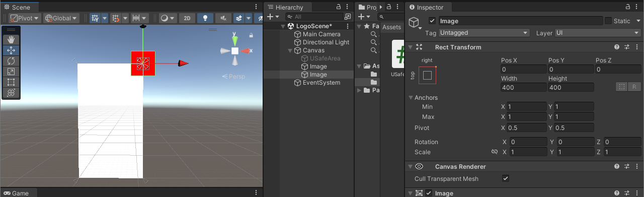Select the USafe script asset thumbnail
644x197 pixels.
pos(398,54)
